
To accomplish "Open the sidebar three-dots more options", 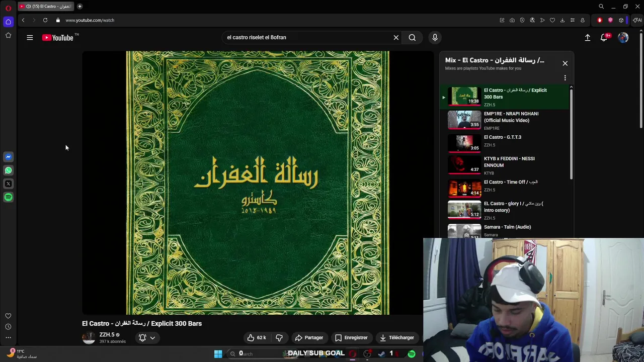I will [x=8, y=338].
